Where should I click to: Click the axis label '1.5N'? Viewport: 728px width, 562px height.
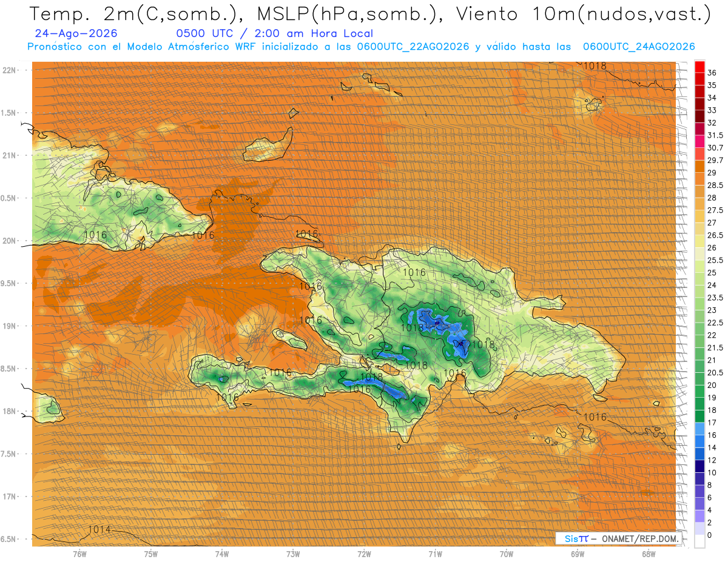(x=10, y=113)
